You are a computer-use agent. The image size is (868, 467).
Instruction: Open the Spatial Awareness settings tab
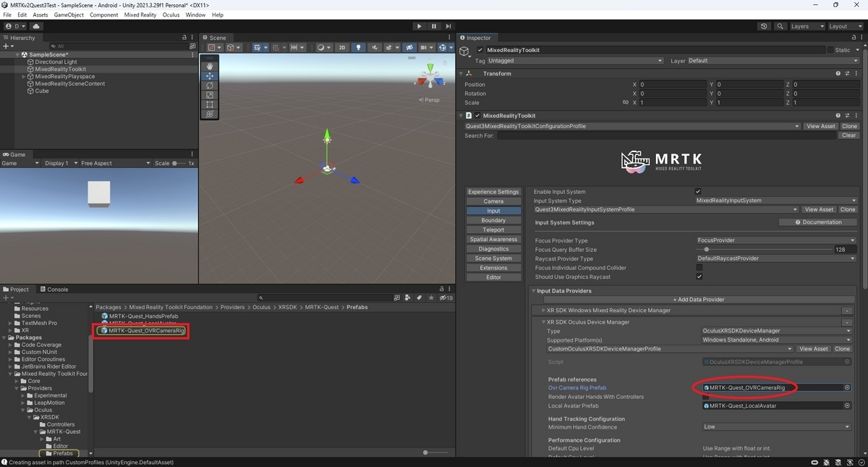(x=493, y=239)
